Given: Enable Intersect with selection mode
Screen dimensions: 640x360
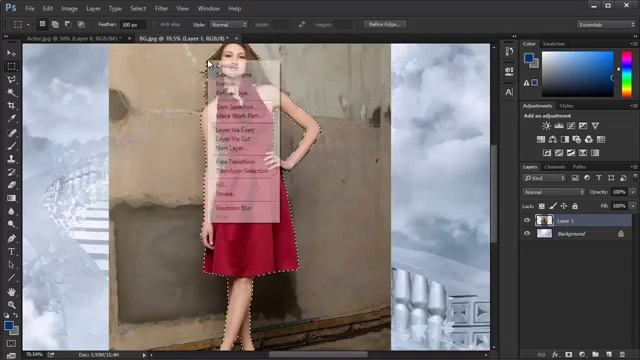Looking at the screenshot, I should click(x=81, y=24).
